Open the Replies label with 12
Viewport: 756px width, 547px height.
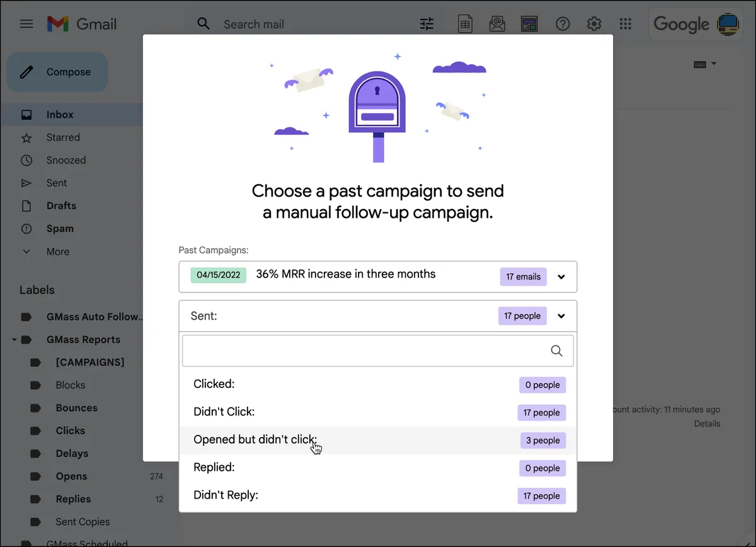pyautogui.click(x=73, y=499)
